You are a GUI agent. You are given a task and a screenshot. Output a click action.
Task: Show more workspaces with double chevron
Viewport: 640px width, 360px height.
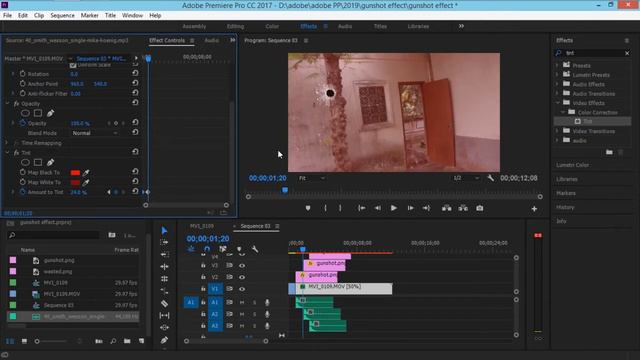click(461, 26)
